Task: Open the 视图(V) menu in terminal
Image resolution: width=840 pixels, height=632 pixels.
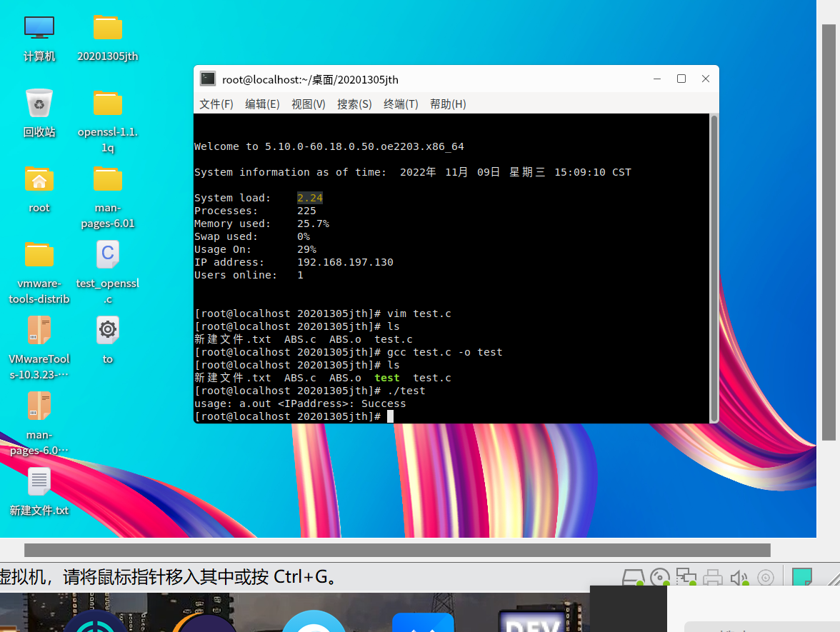Action: pyautogui.click(x=309, y=104)
